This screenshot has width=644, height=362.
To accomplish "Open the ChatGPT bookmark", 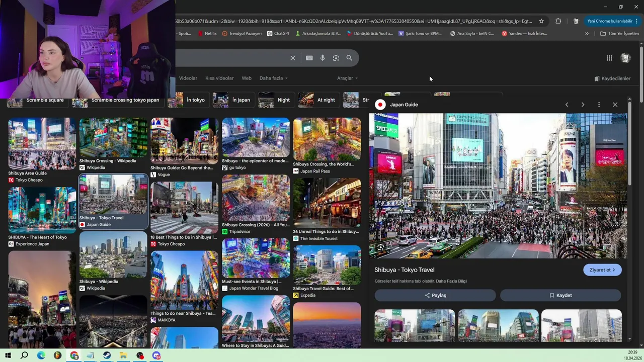I will 278,34.
